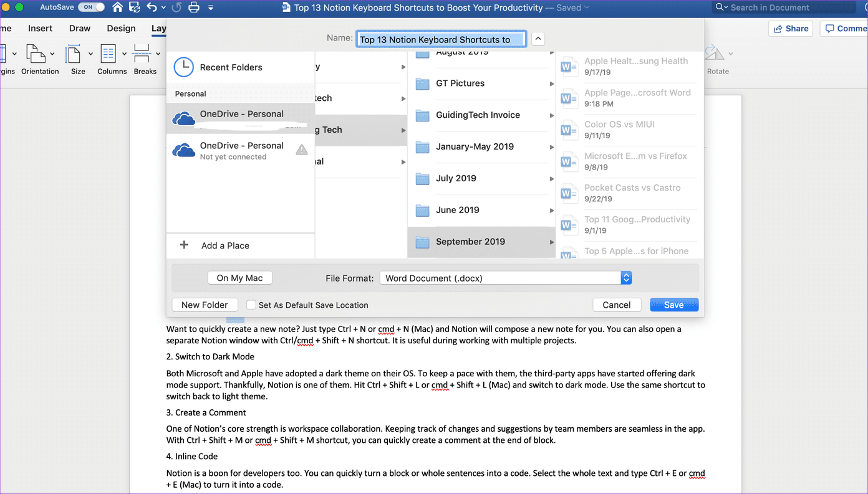Image resolution: width=868 pixels, height=494 pixels.
Task: Click the Save icon in quick access toolbar
Action: pyautogui.click(x=134, y=7)
